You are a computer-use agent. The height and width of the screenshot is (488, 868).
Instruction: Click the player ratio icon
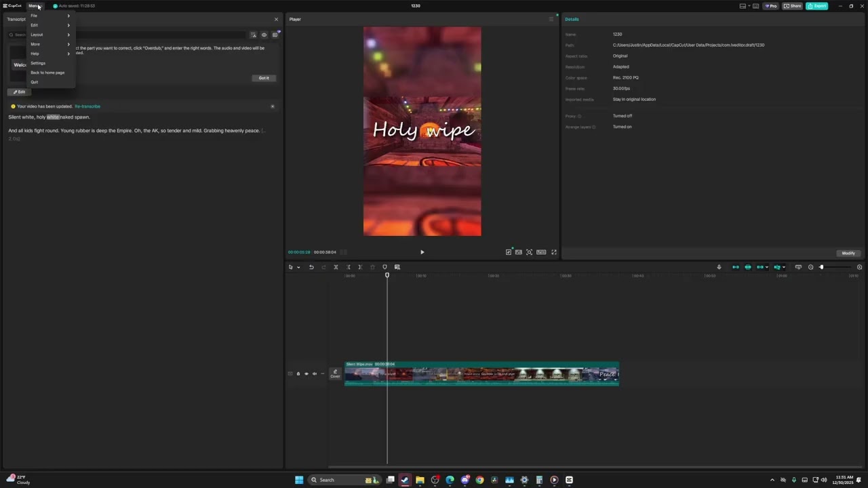tap(519, 252)
